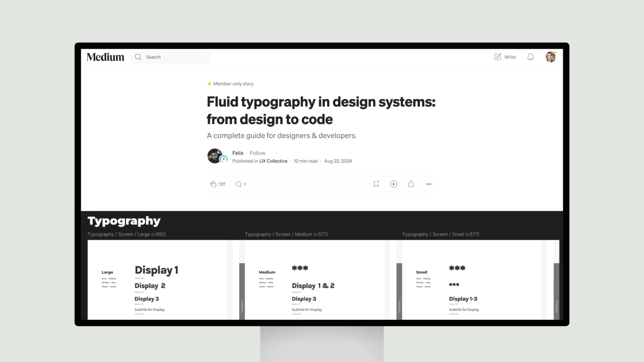Screen dimensions: 644x362
Task: Click the comment icon showing 1 comment
Action: pyautogui.click(x=238, y=184)
